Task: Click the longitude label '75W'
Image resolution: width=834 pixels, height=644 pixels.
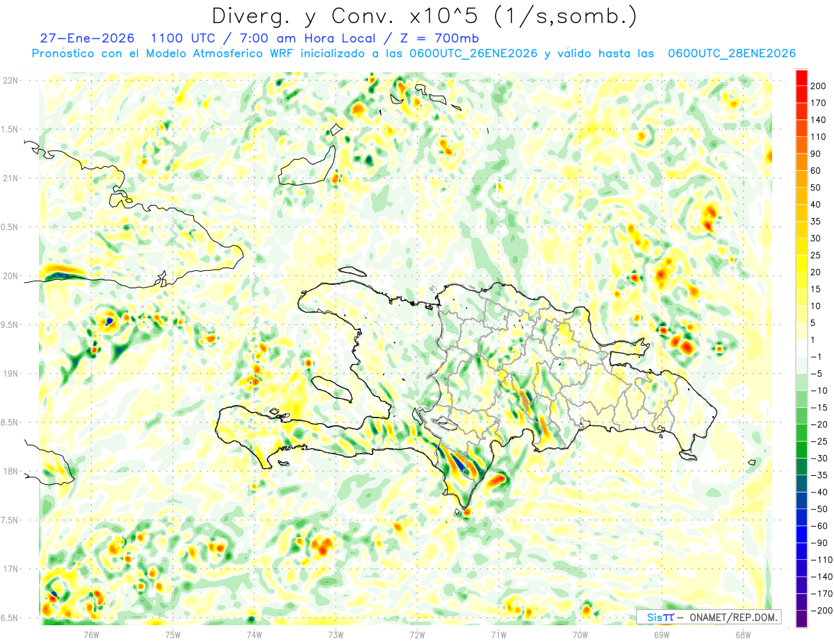Action: click(x=173, y=634)
